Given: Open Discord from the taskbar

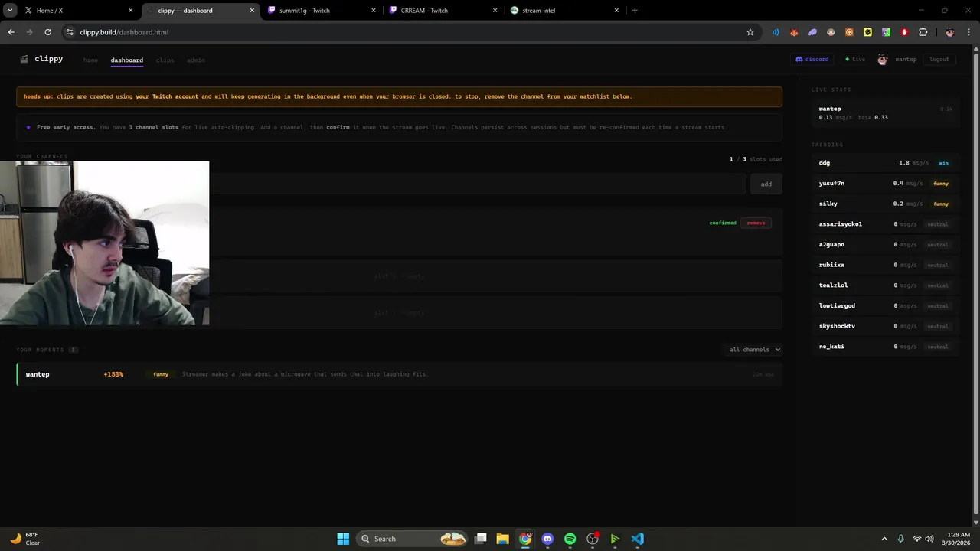Looking at the screenshot, I should tap(547, 539).
